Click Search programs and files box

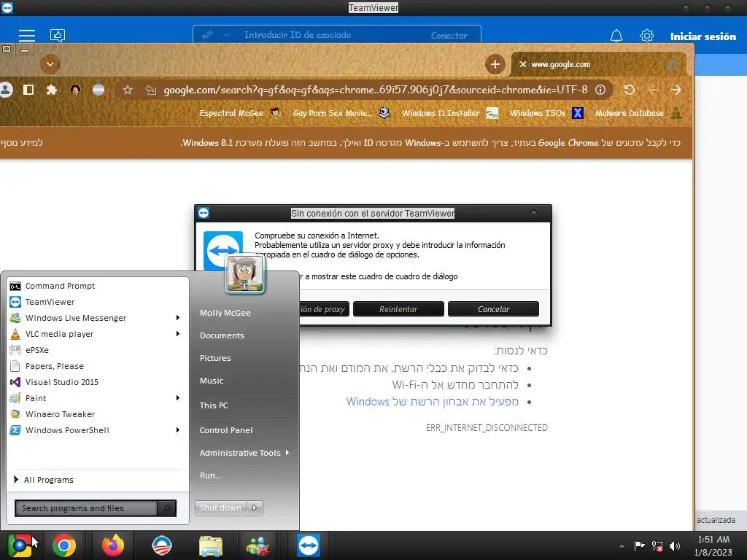coord(86,508)
